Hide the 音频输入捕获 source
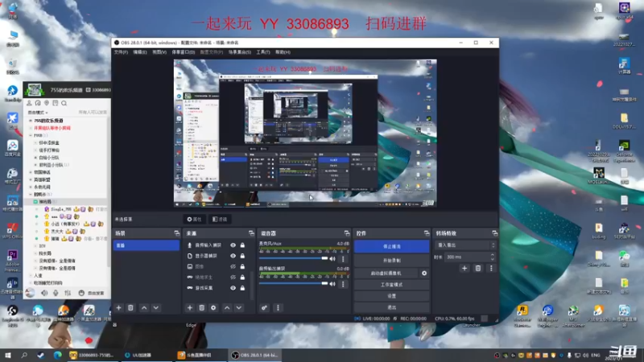Viewport: 644px width, 362px height. click(x=233, y=245)
